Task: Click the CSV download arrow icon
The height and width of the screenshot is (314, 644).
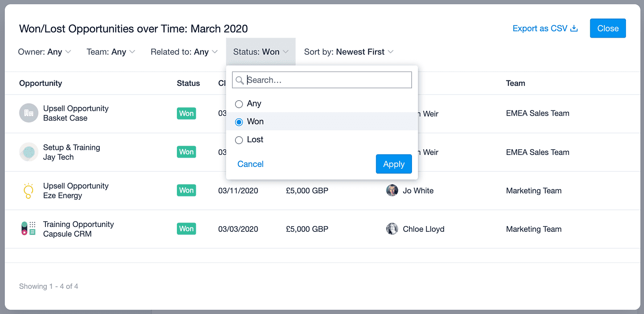Action: [574, 29]
